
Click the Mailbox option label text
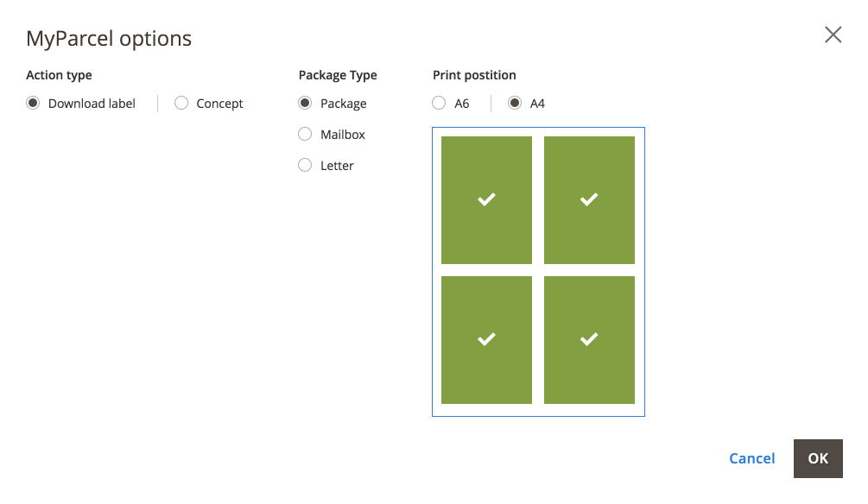343,135
